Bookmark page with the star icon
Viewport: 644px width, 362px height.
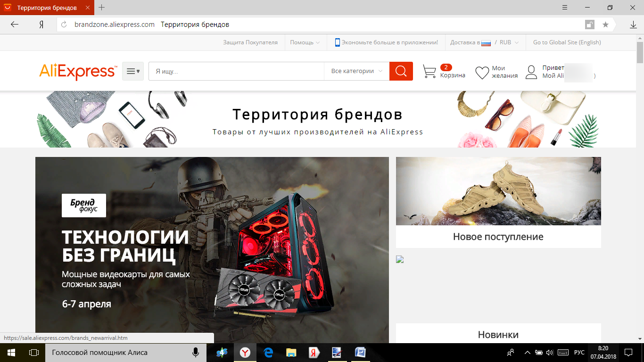click(x=605, y=25)
